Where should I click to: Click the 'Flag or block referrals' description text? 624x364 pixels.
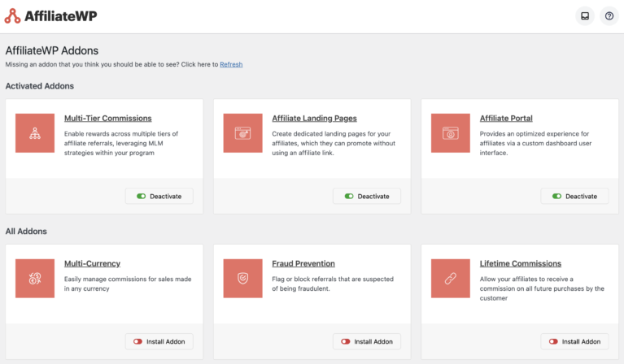coord(333,284)
